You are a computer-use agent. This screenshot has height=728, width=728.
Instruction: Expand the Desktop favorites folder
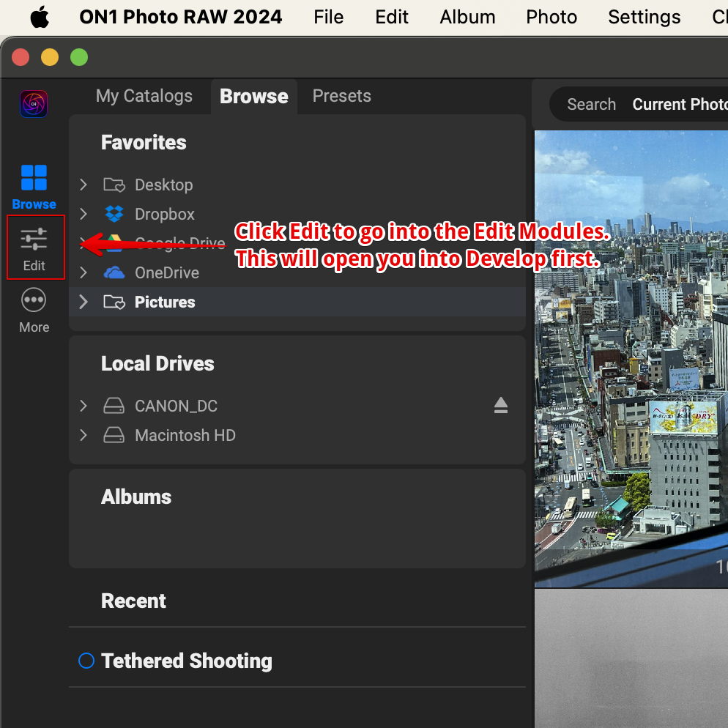pos(83,185)
